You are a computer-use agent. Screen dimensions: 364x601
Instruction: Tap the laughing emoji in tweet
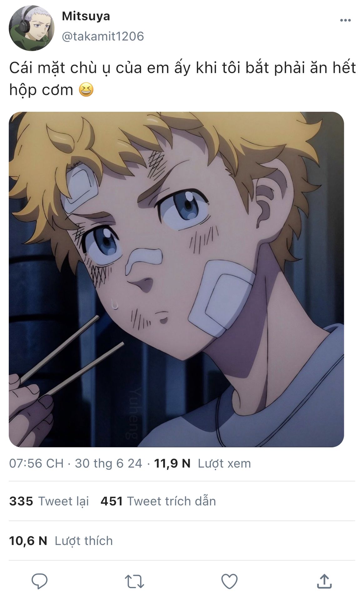point(86,90)
